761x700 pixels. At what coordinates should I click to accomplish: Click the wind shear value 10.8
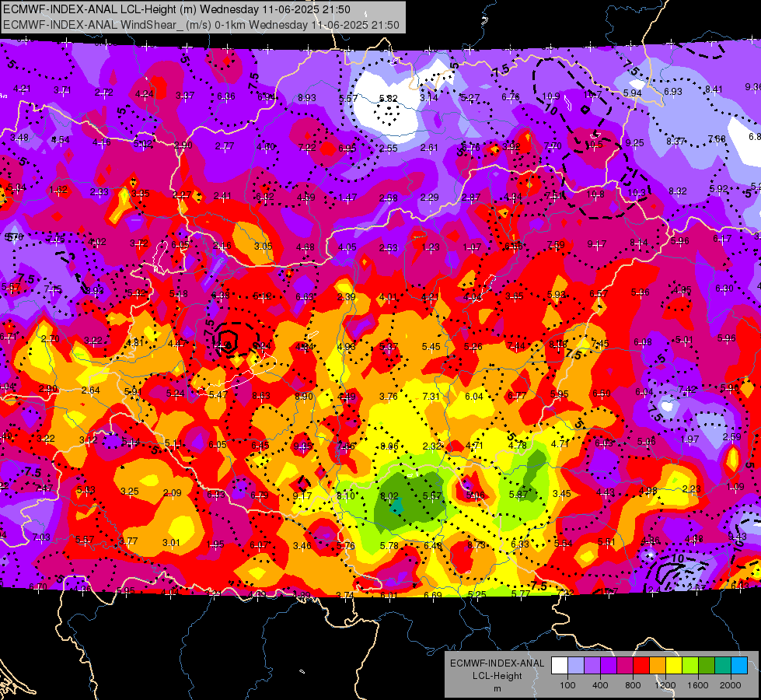point(595,194)
